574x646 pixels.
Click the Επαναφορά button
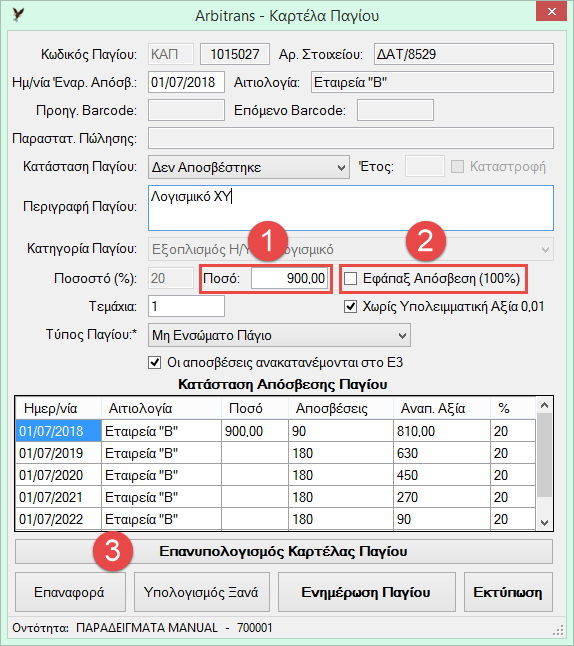pyautogui.click(x=70, y=592)
